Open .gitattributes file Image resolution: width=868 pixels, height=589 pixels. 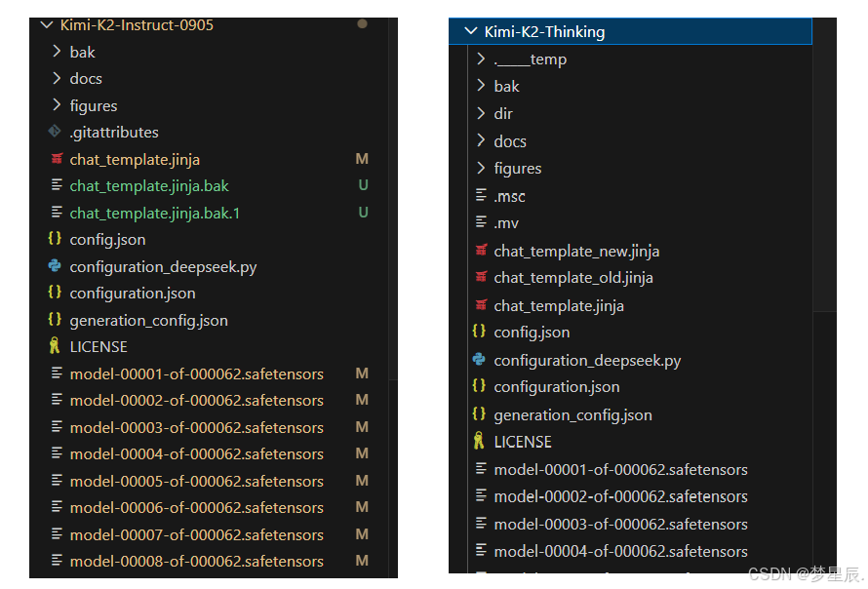[x=114, y=133]
